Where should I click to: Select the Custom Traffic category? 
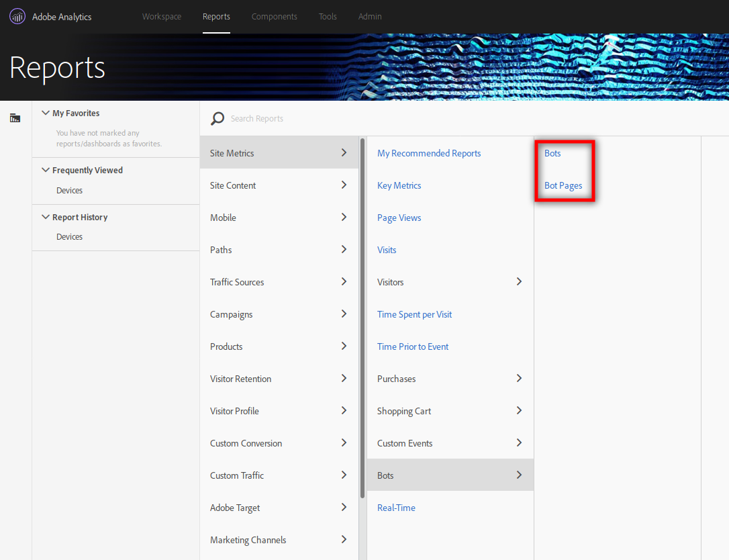point(279,475)
